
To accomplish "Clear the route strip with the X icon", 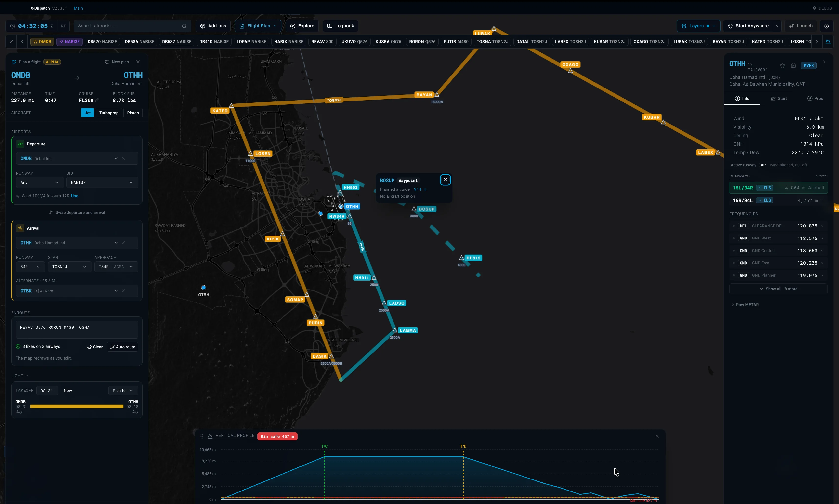I will coord(11,42).
